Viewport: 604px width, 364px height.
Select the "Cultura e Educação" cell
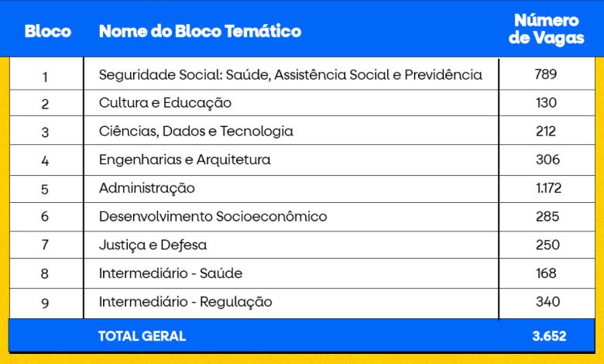165,103
